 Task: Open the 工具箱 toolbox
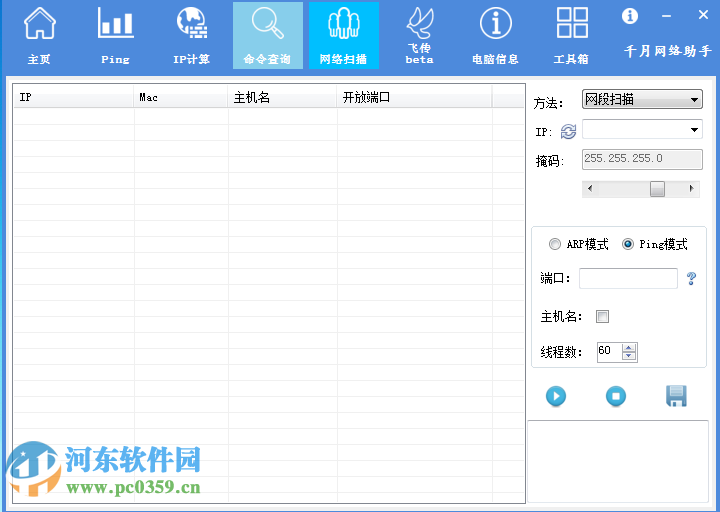point(572,36)
